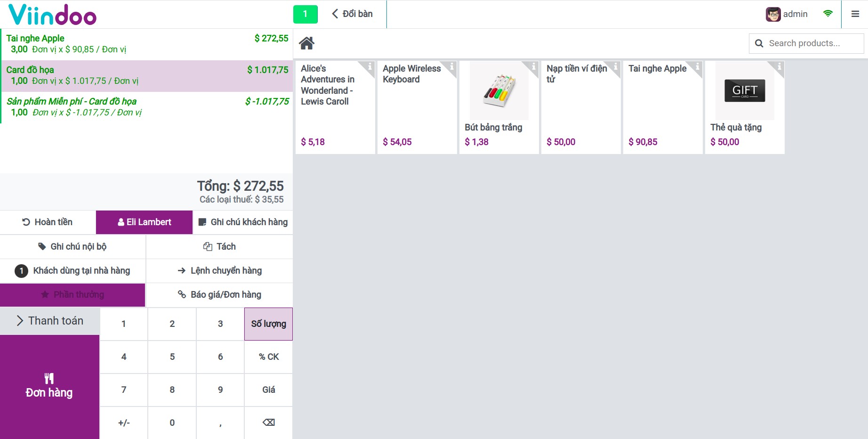Click the admin user avatar
Image resolution: width=868 pixels, height=439 pixels.
[x=773, y=14]
